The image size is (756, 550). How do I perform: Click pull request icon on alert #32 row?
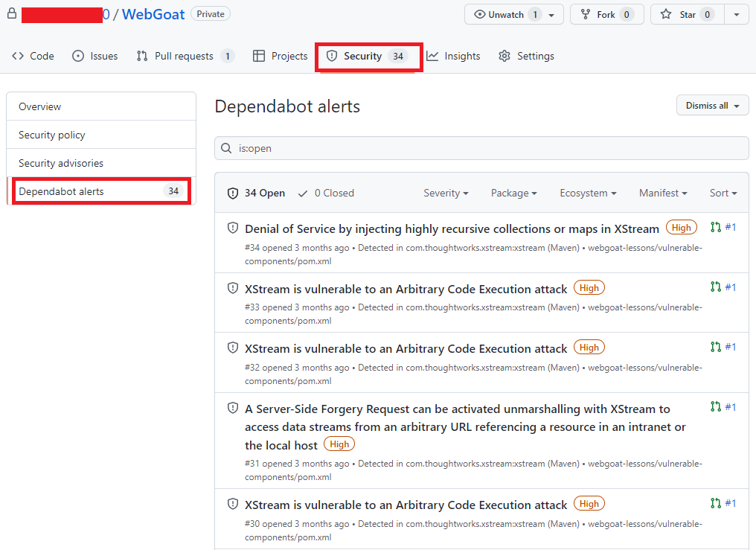pyautogui.click(x=716, y=347)
